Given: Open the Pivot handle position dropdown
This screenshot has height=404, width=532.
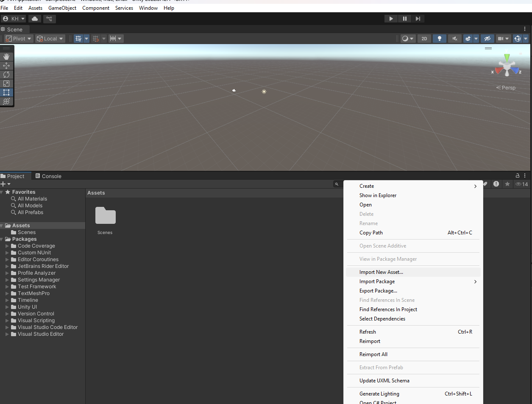Looking at the screenshot, I should [19, 39].
